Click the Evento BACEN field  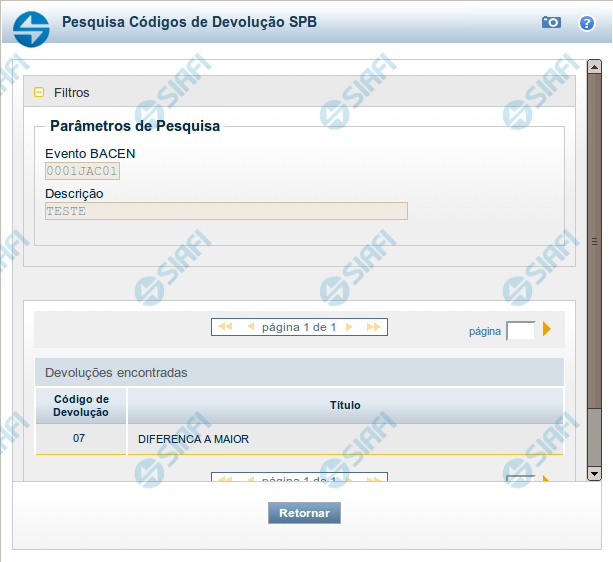(83, 171)
